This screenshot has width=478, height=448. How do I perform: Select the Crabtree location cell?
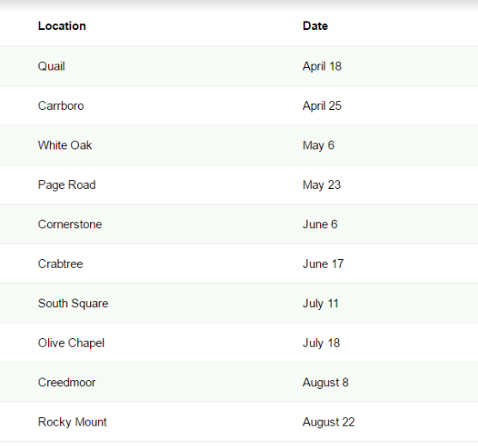click(60, 263)
